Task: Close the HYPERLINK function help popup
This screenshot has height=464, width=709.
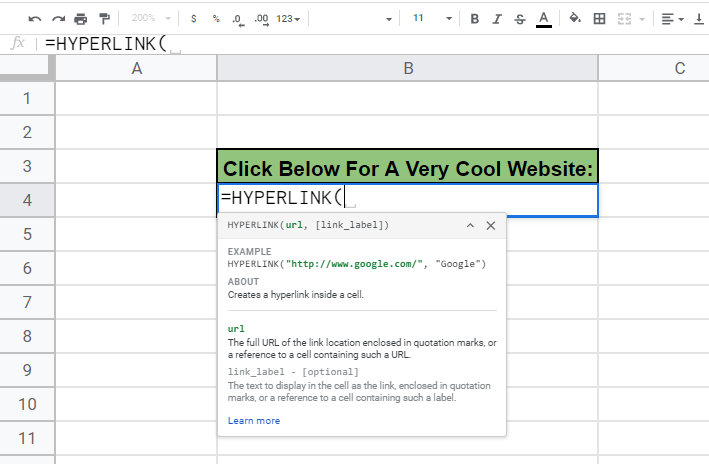Action: [491, 225]
